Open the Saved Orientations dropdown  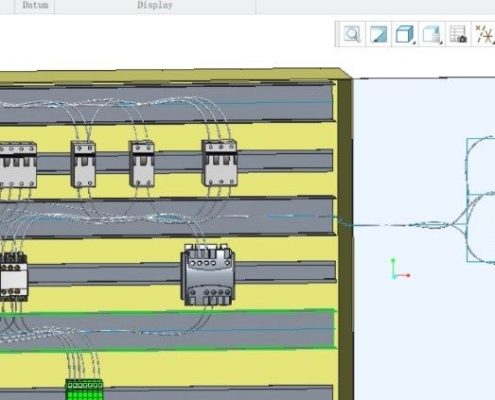click(432, 34)
